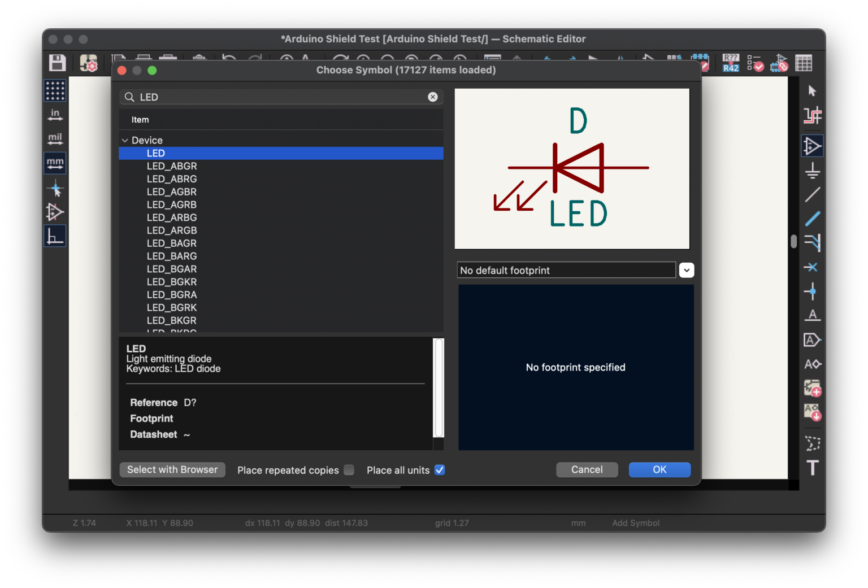Viewport: 868px width, 588px height.
Task: Enable Place repeated copies checkbox
Action: pyautogui.click(x=349, y=470)
